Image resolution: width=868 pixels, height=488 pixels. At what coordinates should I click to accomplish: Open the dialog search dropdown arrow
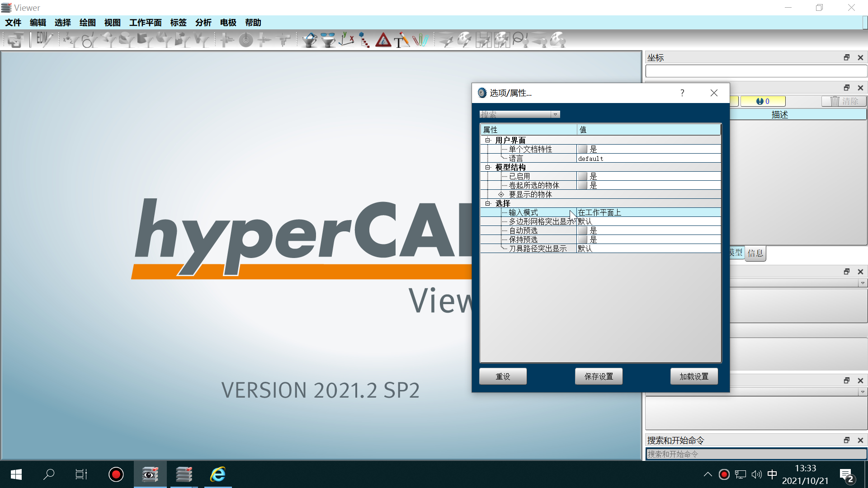[x=556, y=114]
